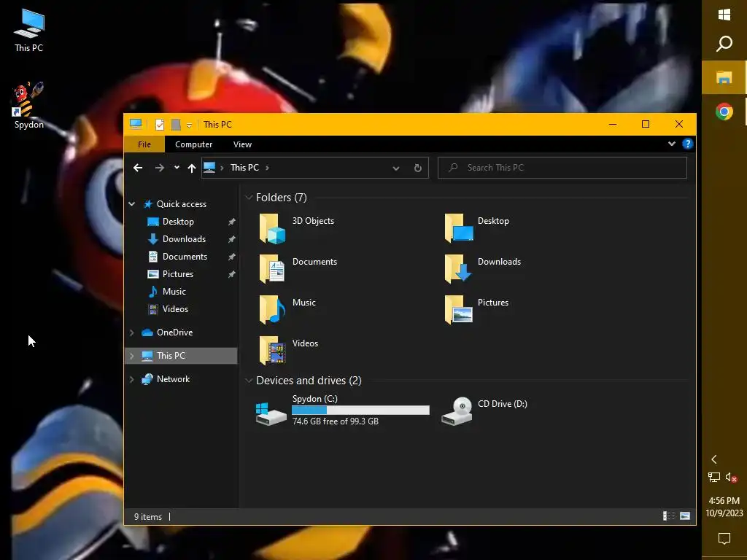Screen dimensions: 747x560
Task: Open the network tray icon
Action: click(713, 477)
